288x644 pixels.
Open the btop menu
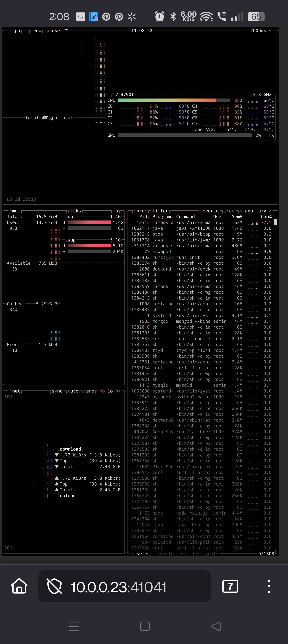click(36, 30)
